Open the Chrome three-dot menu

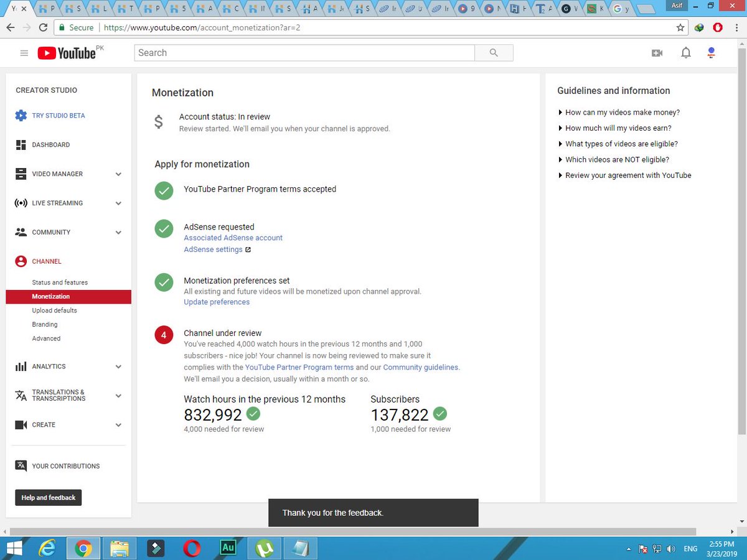click(x=736, y=27)
